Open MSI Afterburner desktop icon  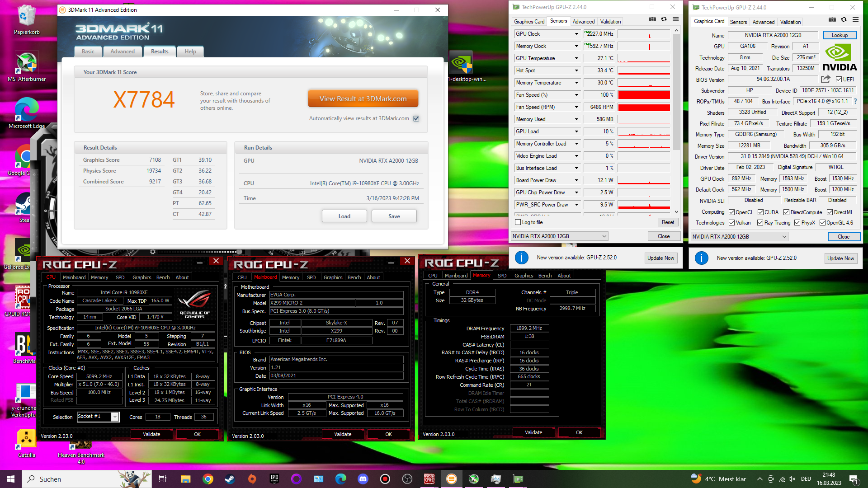[27, 66]
